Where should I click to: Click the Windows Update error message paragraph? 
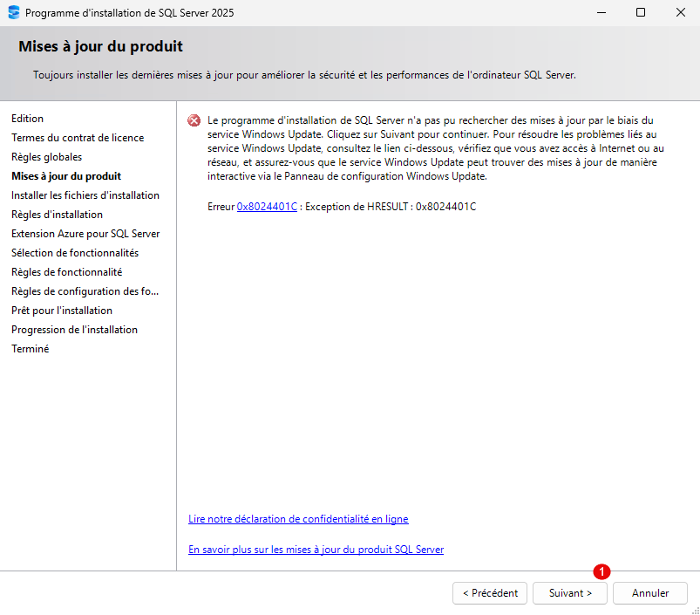[436, 147]
